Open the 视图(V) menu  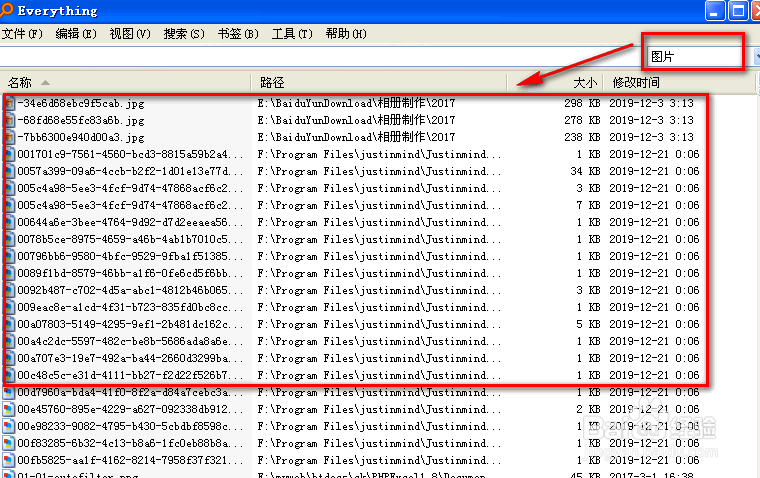130,34
